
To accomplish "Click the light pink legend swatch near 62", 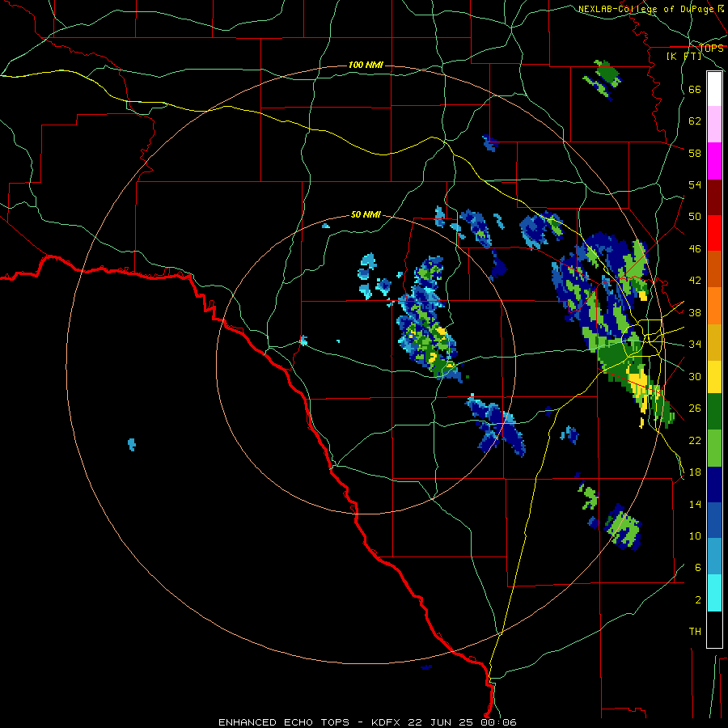I will [714, 124].
